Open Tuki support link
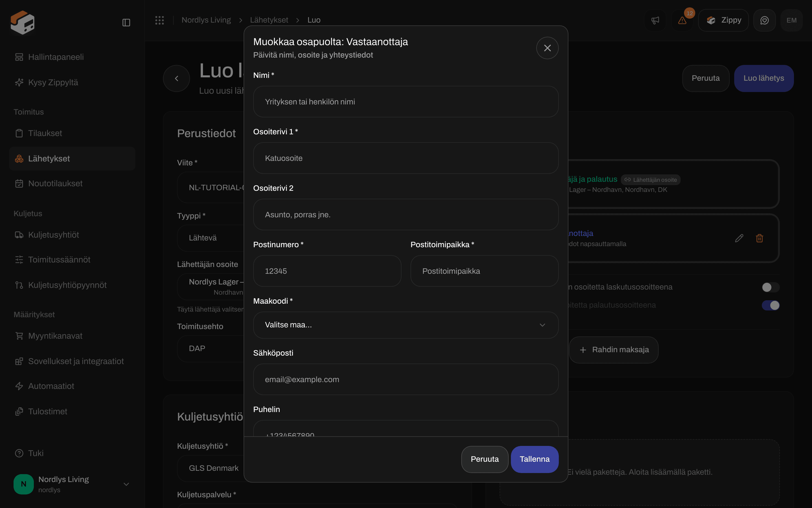The image size is (812, 508). 72,454
